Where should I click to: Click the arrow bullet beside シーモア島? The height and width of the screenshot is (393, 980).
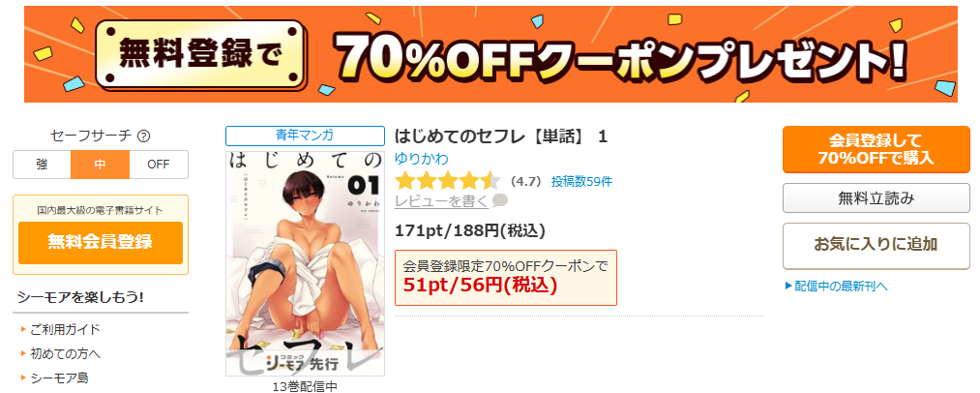(23, 378)
